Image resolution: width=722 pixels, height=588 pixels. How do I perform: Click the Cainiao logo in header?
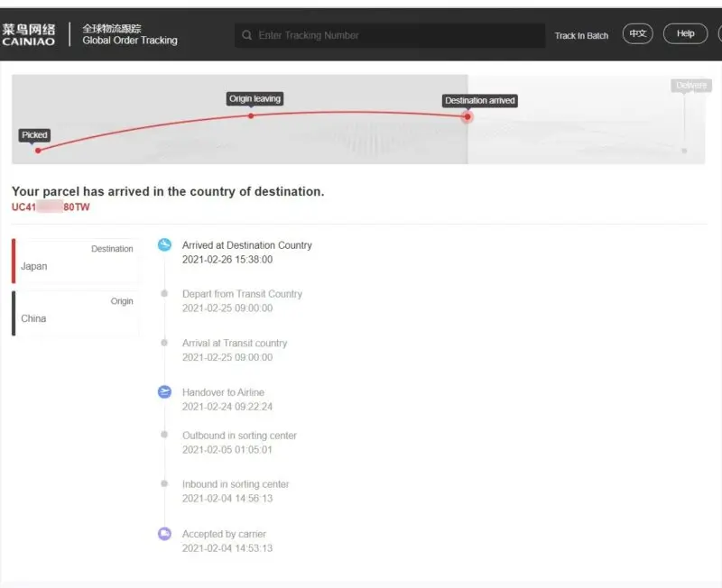[29, 35]
